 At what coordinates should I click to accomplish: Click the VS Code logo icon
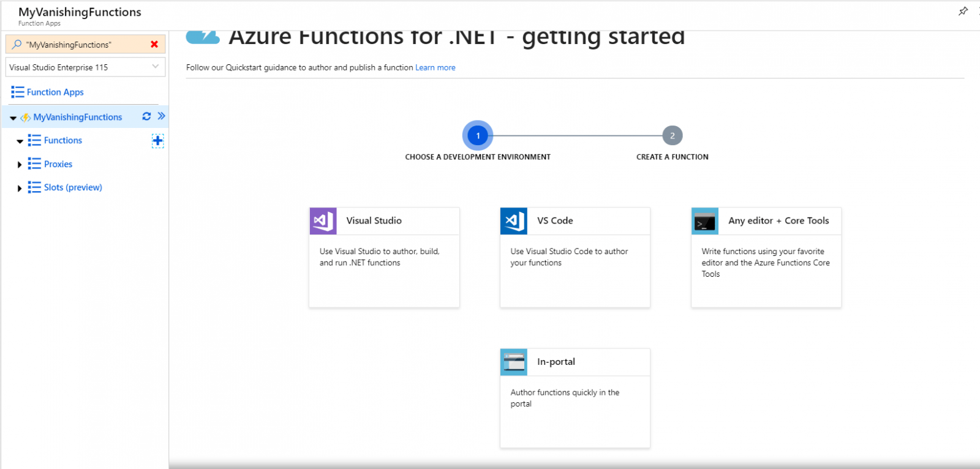pos(514,221)
